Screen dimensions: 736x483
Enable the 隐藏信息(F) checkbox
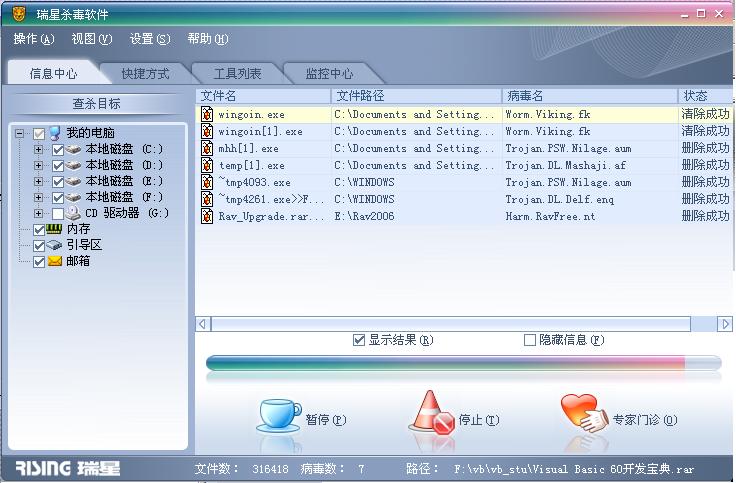click(529, 340)
